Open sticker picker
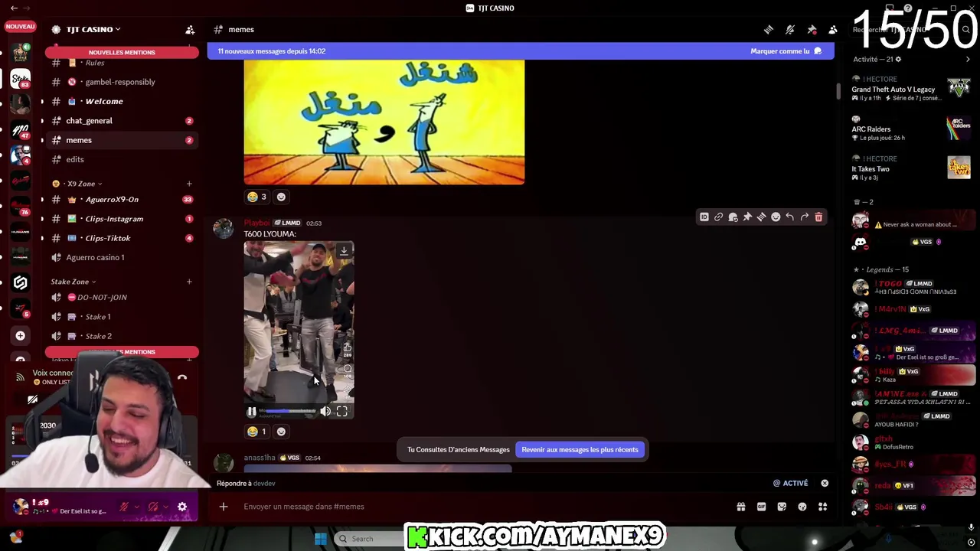 (782, 507)
